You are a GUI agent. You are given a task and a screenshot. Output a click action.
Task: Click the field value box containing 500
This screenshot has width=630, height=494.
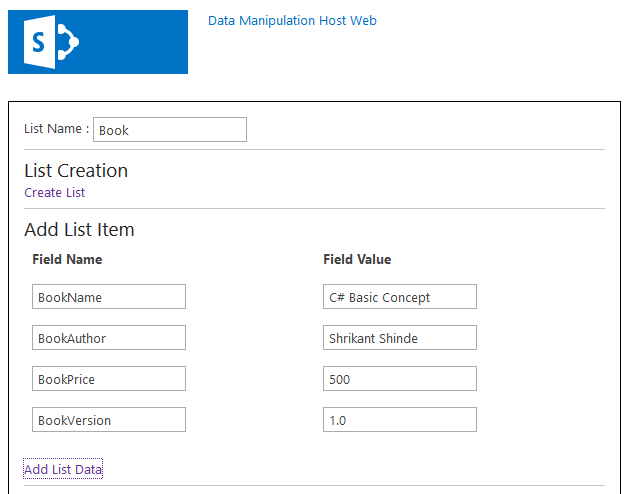tap(400, 379)
